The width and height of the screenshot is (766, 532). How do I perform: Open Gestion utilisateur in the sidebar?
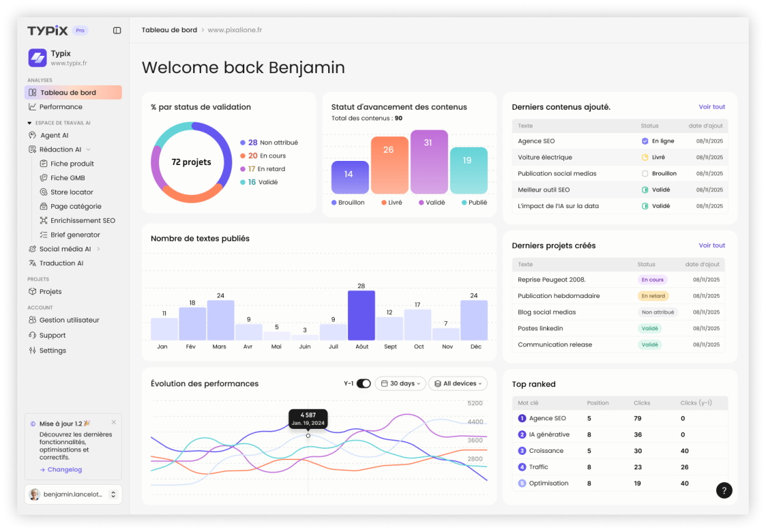coord(69,320)
